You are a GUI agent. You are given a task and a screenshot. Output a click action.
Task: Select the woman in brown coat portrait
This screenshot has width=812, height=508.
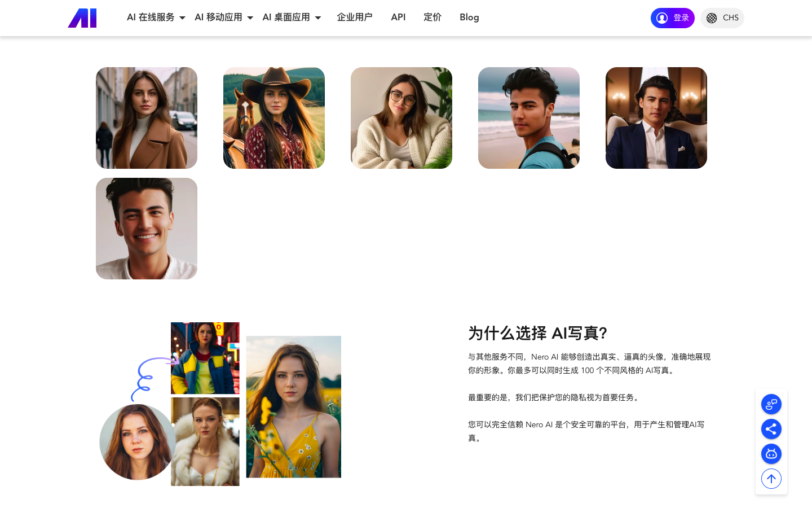tap(147, 118)
